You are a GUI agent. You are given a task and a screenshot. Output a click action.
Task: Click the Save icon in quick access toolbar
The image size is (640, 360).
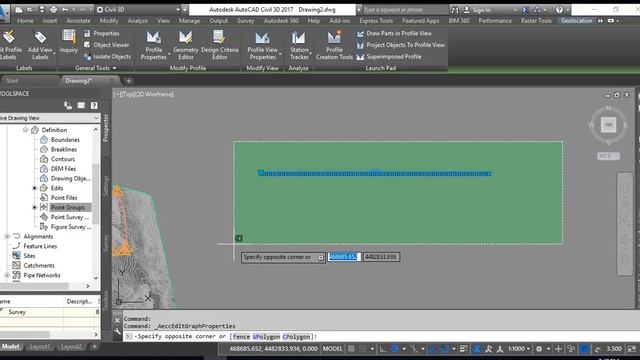[42, 9]
